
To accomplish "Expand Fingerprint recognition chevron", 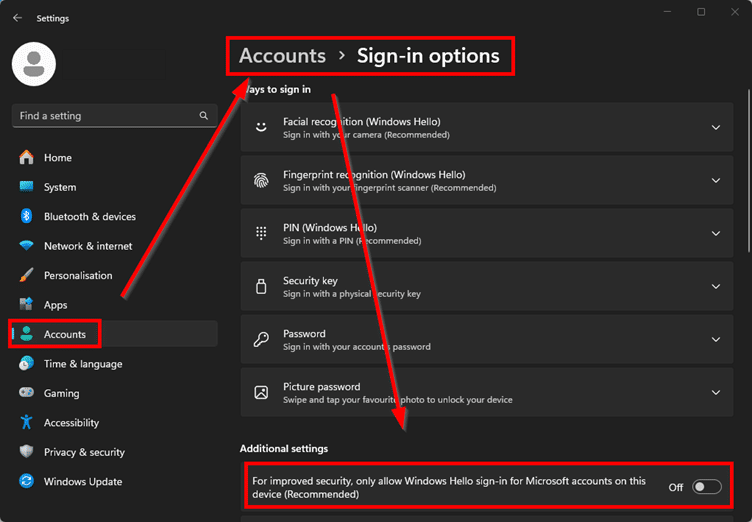I will pos(716,180).
